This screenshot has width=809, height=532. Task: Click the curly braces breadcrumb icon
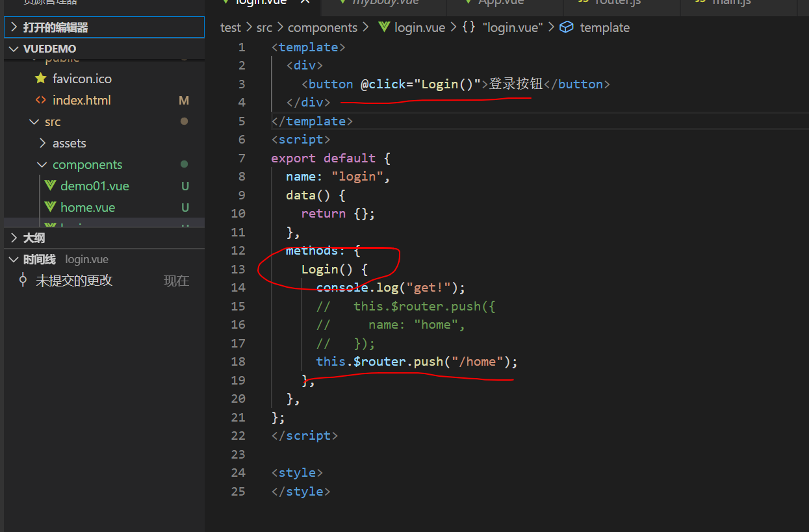coord(468,27)
